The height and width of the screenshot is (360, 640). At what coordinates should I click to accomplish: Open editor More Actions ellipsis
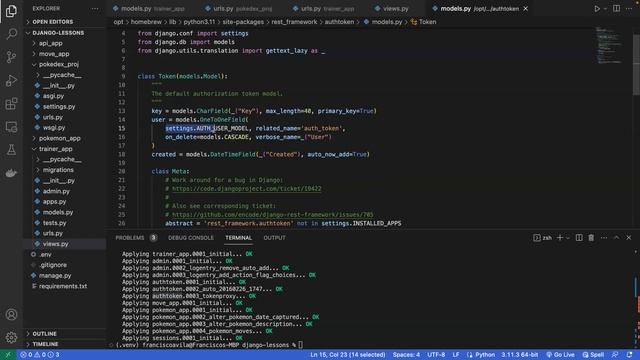629,9
